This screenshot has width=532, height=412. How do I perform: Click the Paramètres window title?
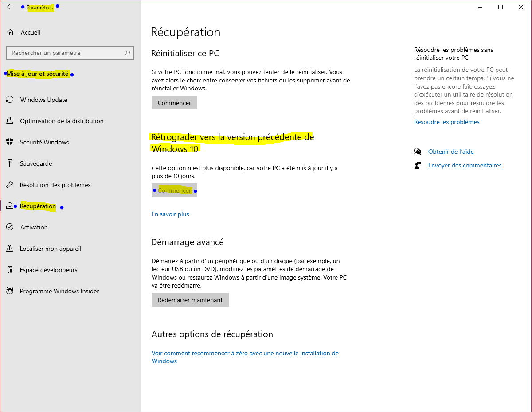(x=39, y=8)
